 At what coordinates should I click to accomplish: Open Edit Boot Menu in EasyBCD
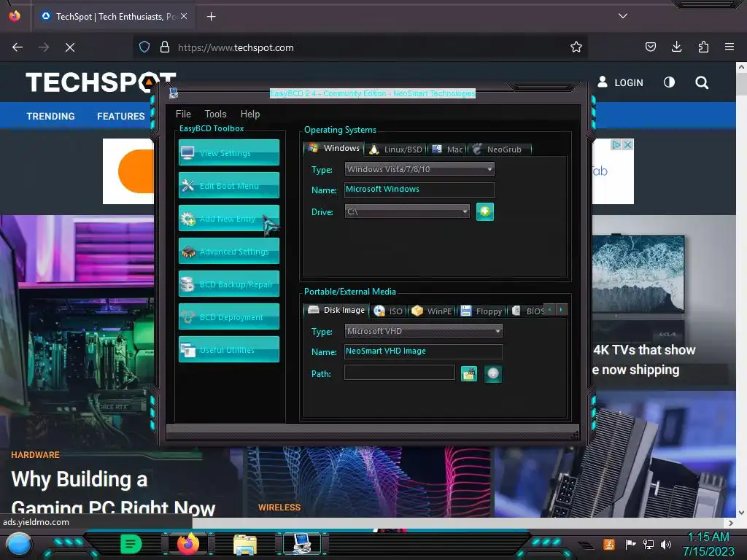(x=228, y=185)
